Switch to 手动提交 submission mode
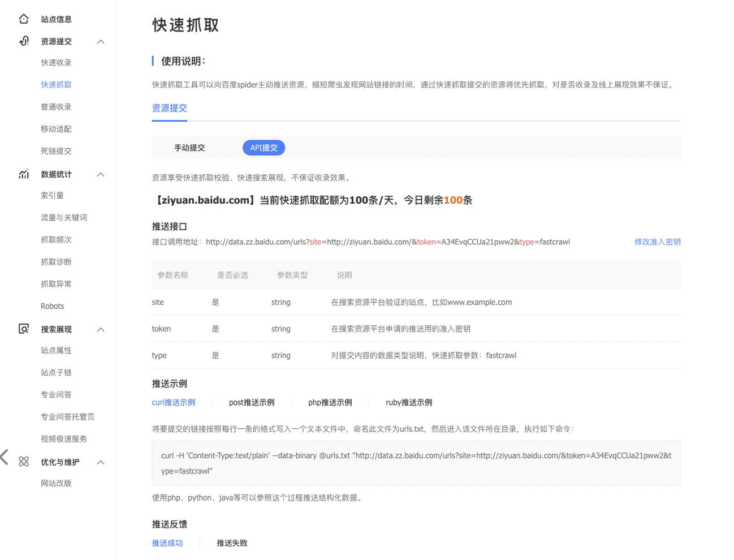This screenshot has height=560, width=734. click(190, 147)
